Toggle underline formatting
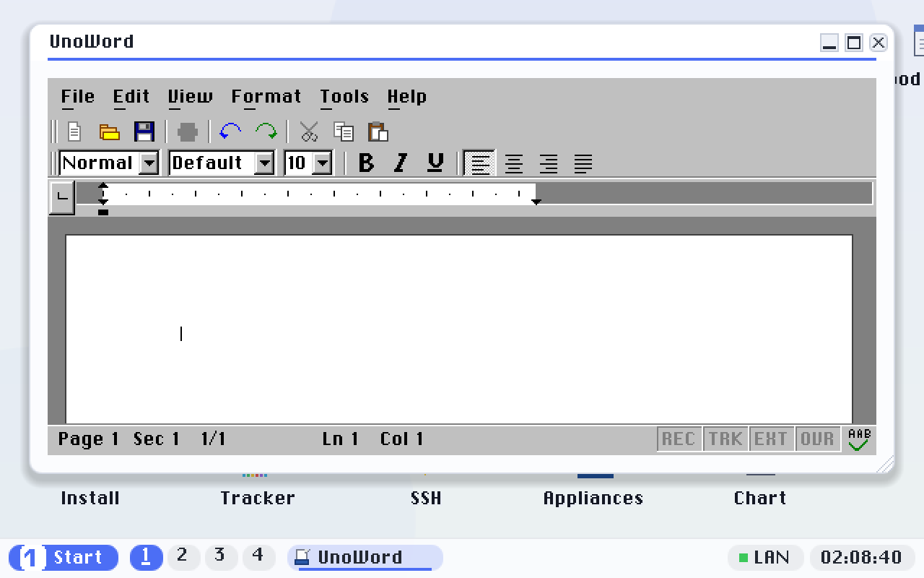The height and width of the screenshot is (578, 924). tap(435, 163)
